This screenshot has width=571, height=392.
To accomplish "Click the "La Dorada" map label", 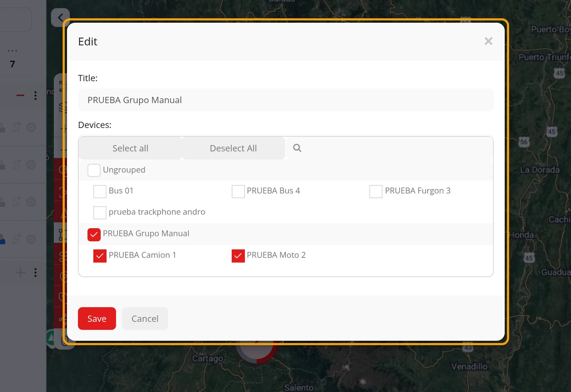I will pyautogui.click(x=540, y=170).
